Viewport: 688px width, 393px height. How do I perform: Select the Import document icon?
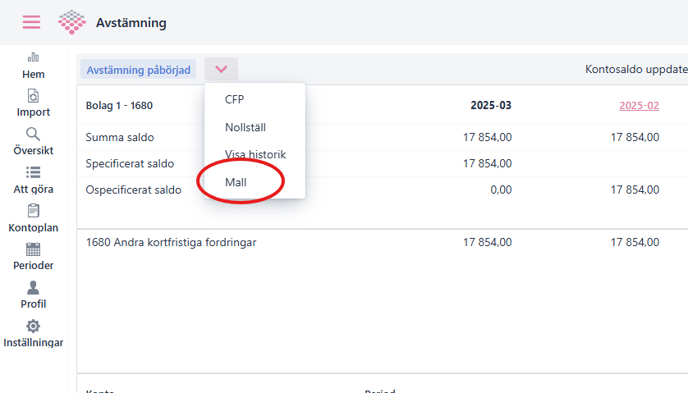point(33,96)
